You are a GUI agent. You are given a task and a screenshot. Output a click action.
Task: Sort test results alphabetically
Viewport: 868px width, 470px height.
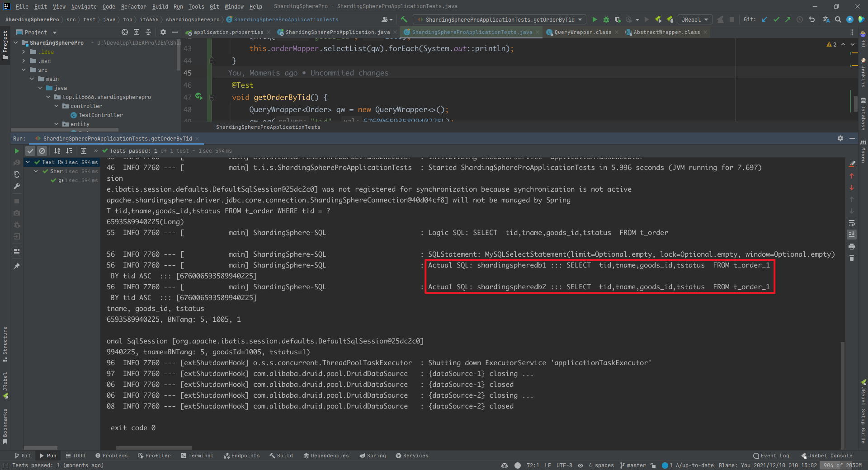(x=57, y=151)
